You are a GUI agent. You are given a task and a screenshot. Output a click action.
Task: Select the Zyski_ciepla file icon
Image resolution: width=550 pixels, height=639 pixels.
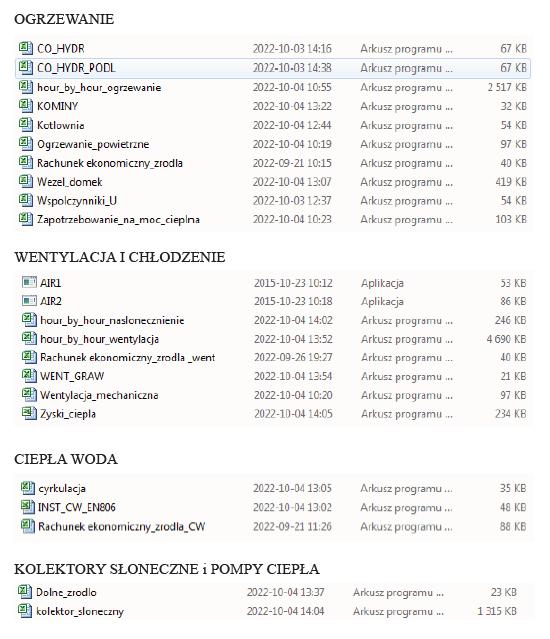29,413
